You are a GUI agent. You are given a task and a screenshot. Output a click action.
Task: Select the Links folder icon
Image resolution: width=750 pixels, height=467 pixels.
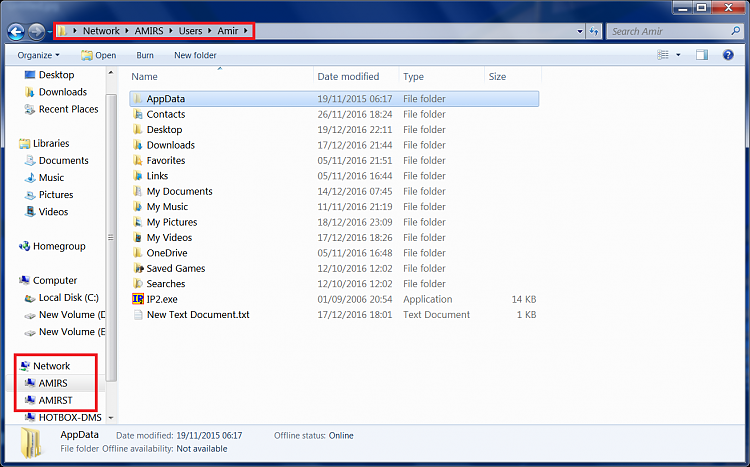pos(138,176)
